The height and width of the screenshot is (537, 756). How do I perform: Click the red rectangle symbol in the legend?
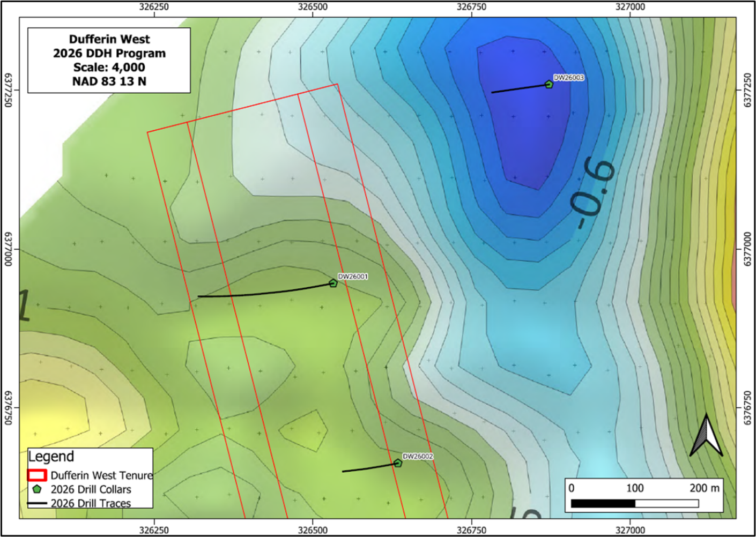(36, 475)
